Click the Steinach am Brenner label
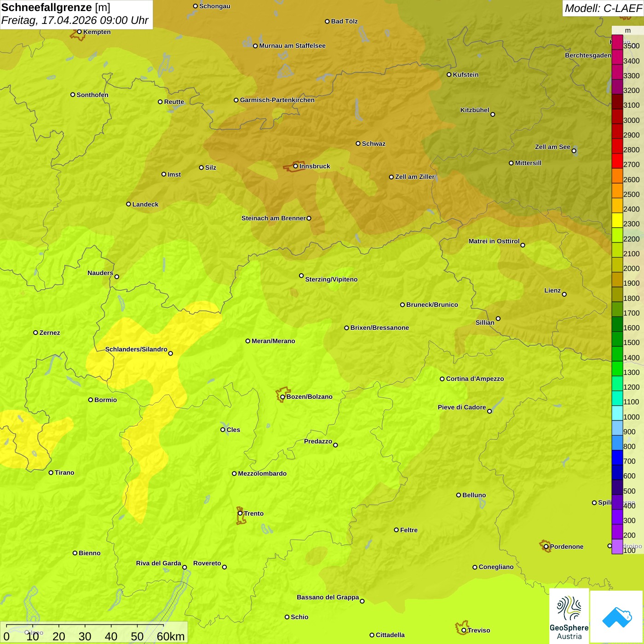This screenshot has height=644, width=644. click(x=274, y=218)
